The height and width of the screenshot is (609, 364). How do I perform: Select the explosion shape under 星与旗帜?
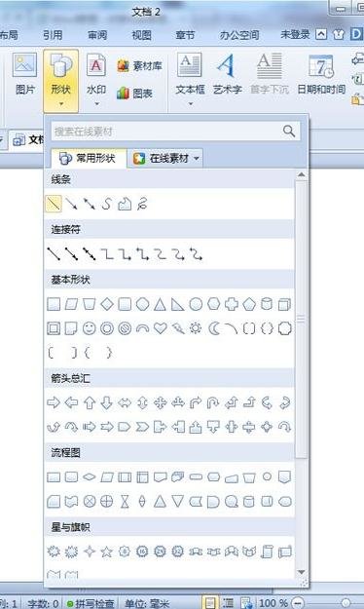(x=54, y=552)
